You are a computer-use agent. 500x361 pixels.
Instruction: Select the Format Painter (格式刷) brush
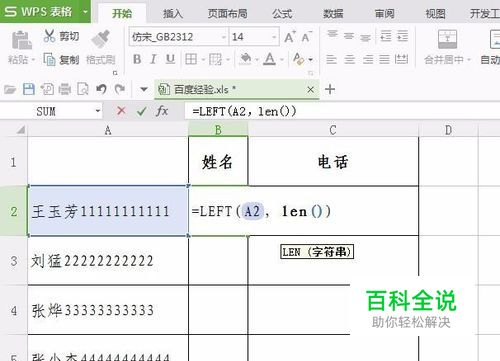100,39
